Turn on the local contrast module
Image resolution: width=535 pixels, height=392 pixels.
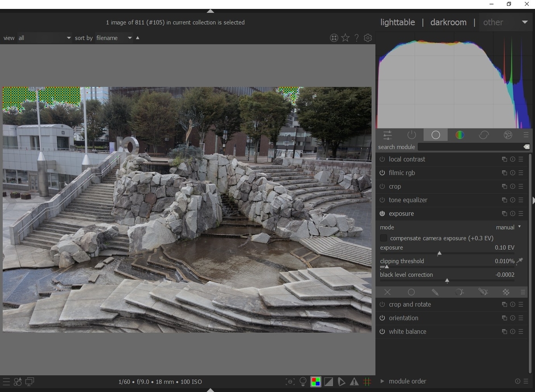[382, 159]
